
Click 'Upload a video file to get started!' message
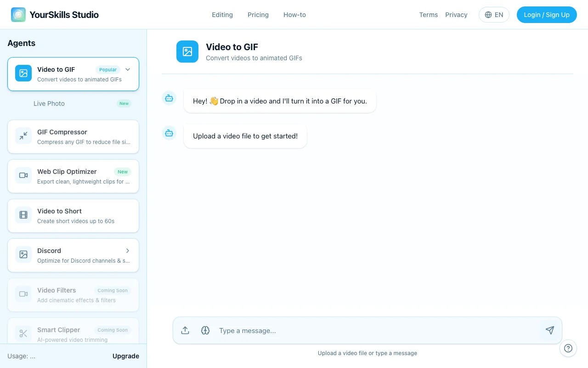pos(245,136)
